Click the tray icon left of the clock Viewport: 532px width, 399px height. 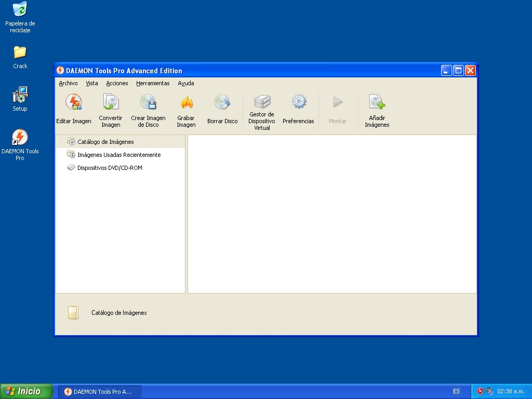click(x=489, y=391)
